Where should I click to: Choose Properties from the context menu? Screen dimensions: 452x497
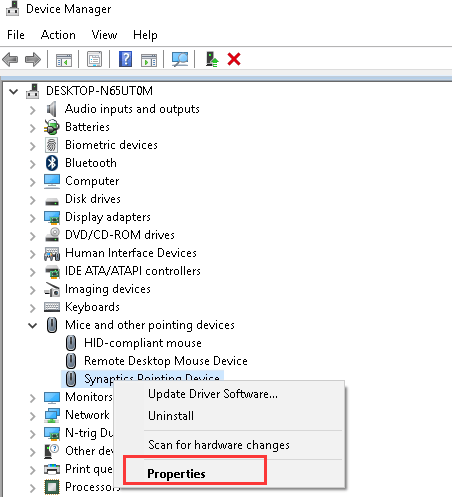(176, 474)
